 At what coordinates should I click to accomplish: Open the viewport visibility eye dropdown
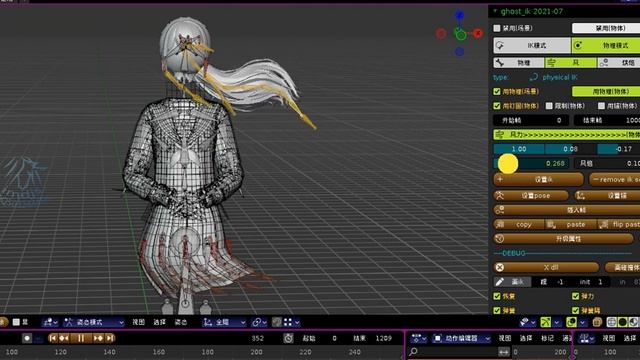(x=529, y=322)
